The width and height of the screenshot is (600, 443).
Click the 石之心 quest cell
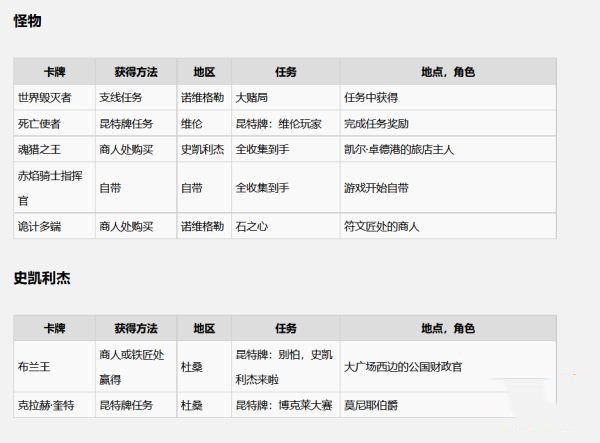click(x=251, y=227)
